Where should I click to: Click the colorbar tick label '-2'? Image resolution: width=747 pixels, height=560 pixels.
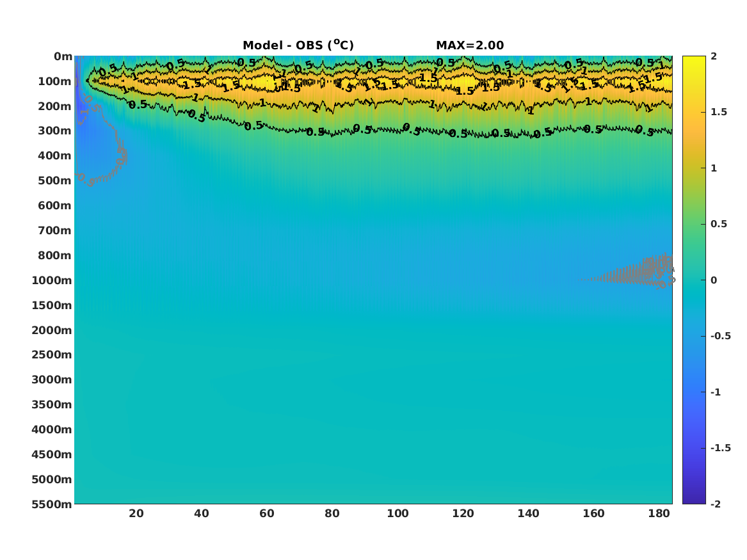click(x=716, y=504)
